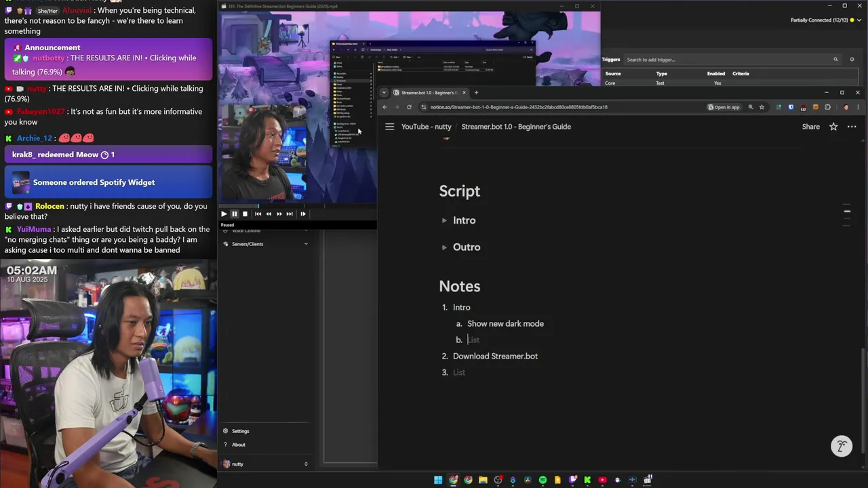This screenshot has width=868, height=488.
Task: Open Settings in the Streamer.bot sidebar
Action: 241,431
